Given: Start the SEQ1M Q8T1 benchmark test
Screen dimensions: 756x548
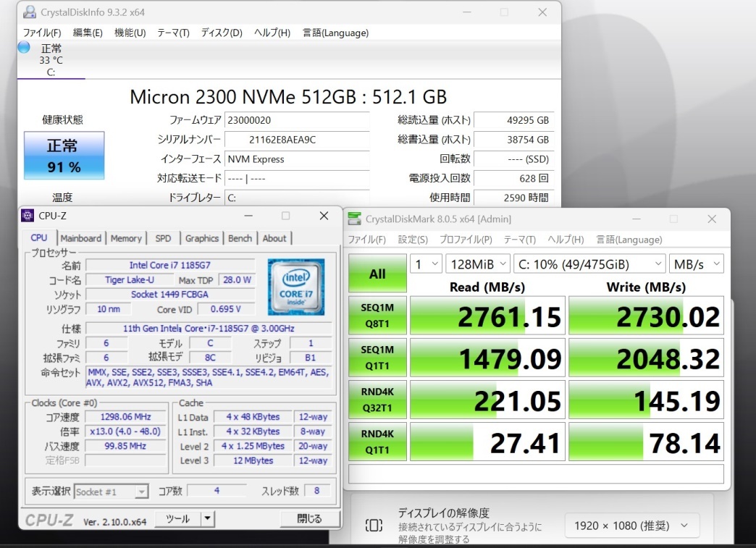Looking at the screenshot, I should (377, 314).
